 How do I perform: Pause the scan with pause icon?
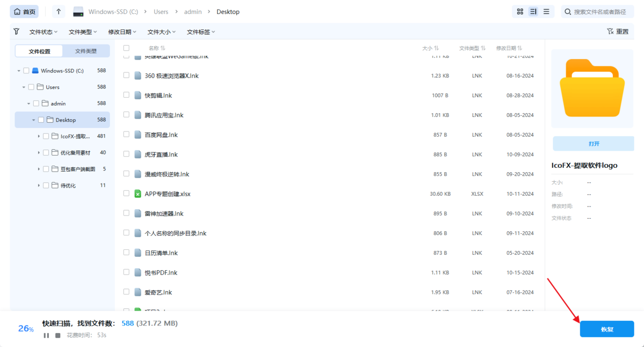pyautogui.click(x=46, y=335)
